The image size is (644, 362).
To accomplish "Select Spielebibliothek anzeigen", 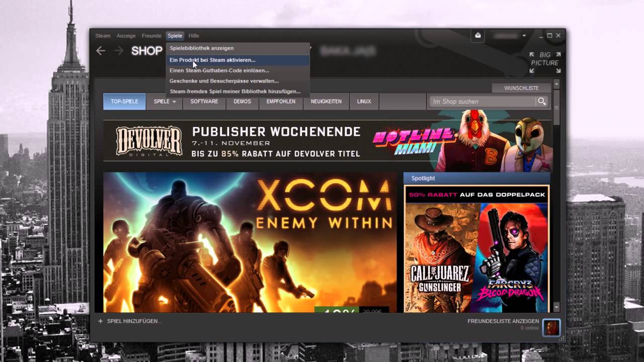I will 237,48.
